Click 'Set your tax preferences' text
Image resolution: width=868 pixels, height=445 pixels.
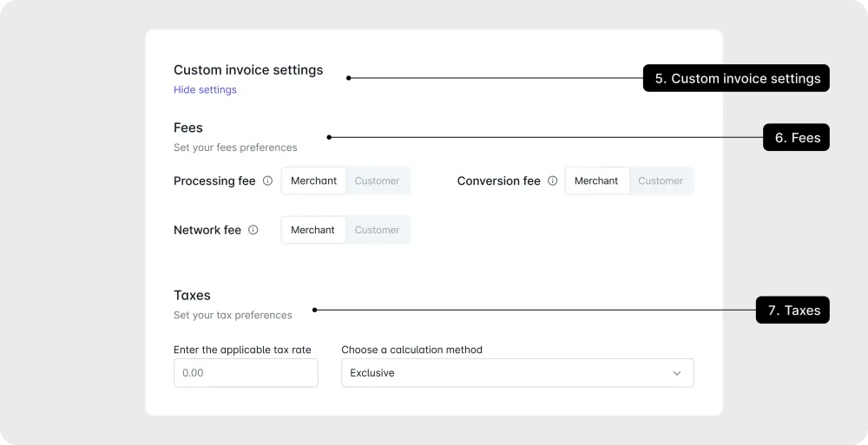tap(233, 315)
